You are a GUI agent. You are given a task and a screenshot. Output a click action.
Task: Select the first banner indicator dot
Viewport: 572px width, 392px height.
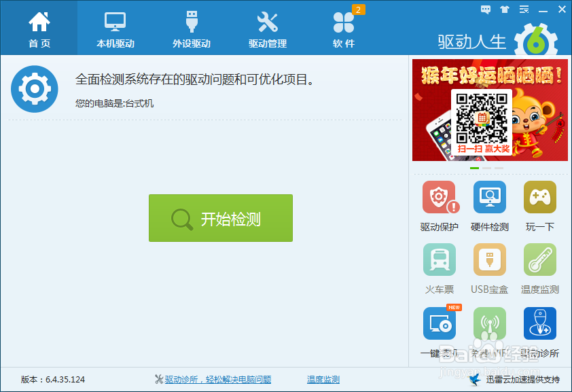(474, 168)
